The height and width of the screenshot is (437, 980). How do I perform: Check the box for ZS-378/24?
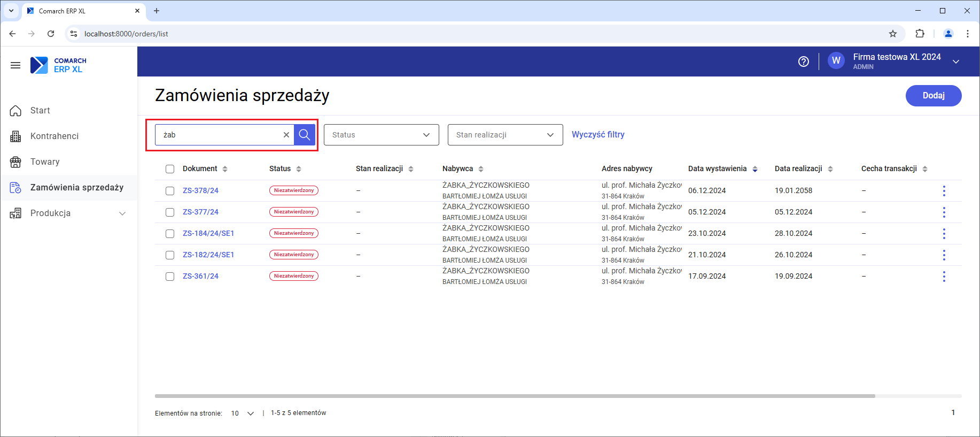coord(170,191)
